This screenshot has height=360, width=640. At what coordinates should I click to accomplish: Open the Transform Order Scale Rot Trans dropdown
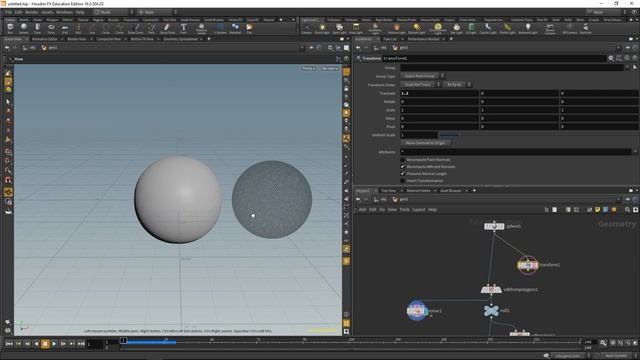(420, 84)
